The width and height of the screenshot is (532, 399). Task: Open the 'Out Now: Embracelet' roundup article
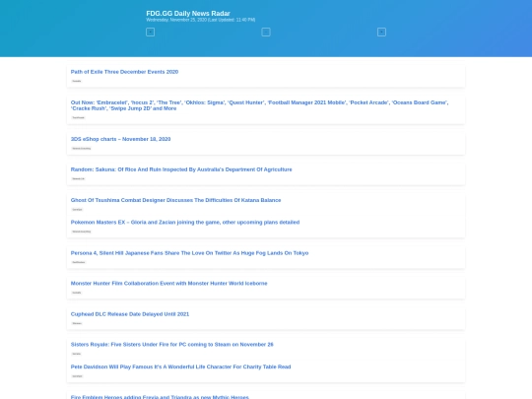click(259, 105)
